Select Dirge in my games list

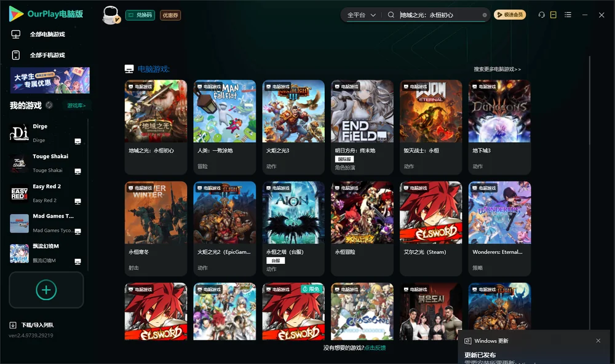[46, 133]
